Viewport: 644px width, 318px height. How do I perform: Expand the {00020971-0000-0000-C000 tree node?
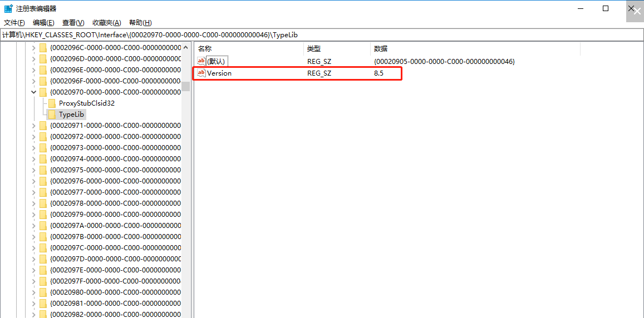(x=33, y=126)
